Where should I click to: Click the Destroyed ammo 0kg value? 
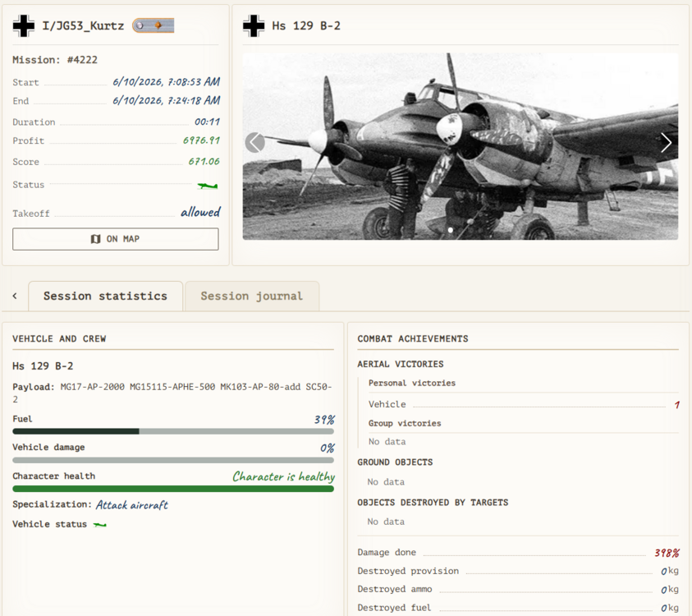pyautogui.click(x=670, y=590)
